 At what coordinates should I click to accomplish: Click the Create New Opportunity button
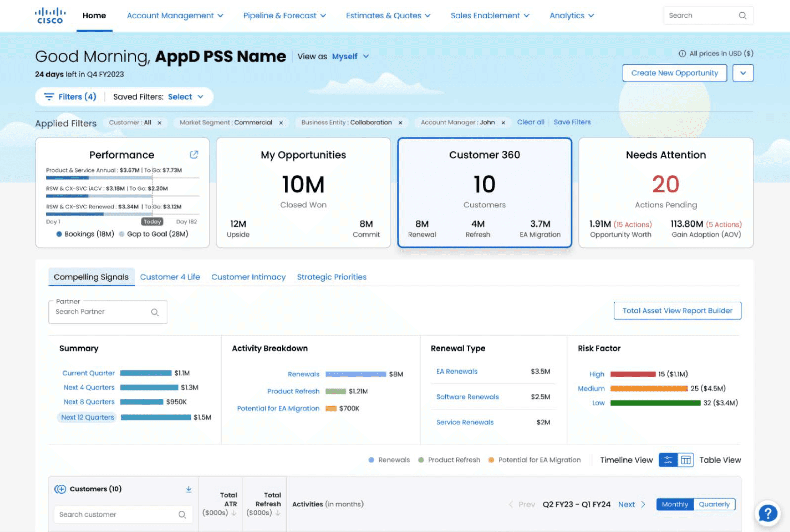(674, 72)
